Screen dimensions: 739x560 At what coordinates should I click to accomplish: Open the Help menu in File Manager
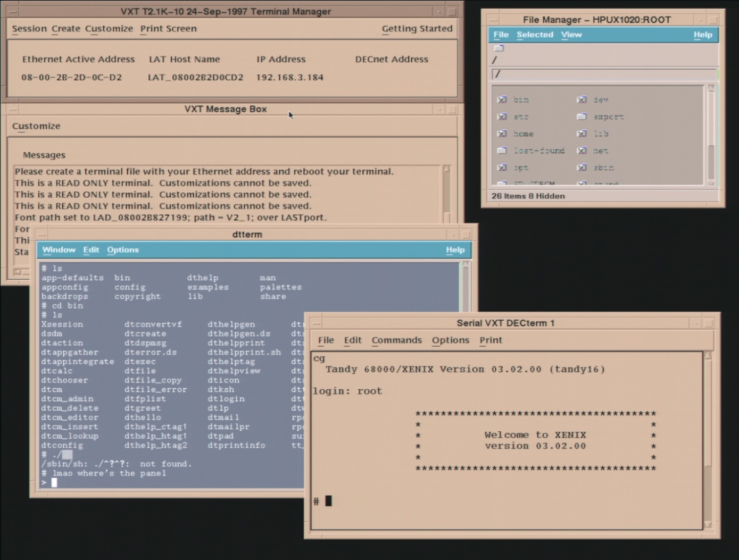coord(703,35)
